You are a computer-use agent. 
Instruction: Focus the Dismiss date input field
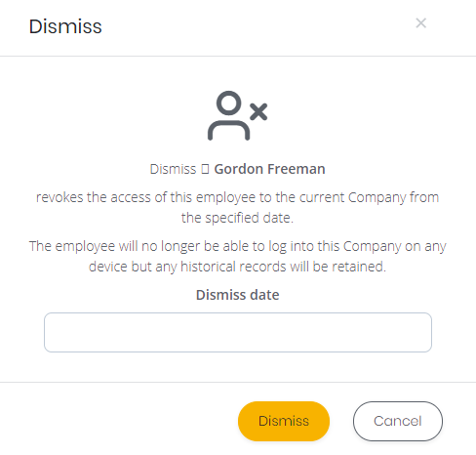point(238,332)
